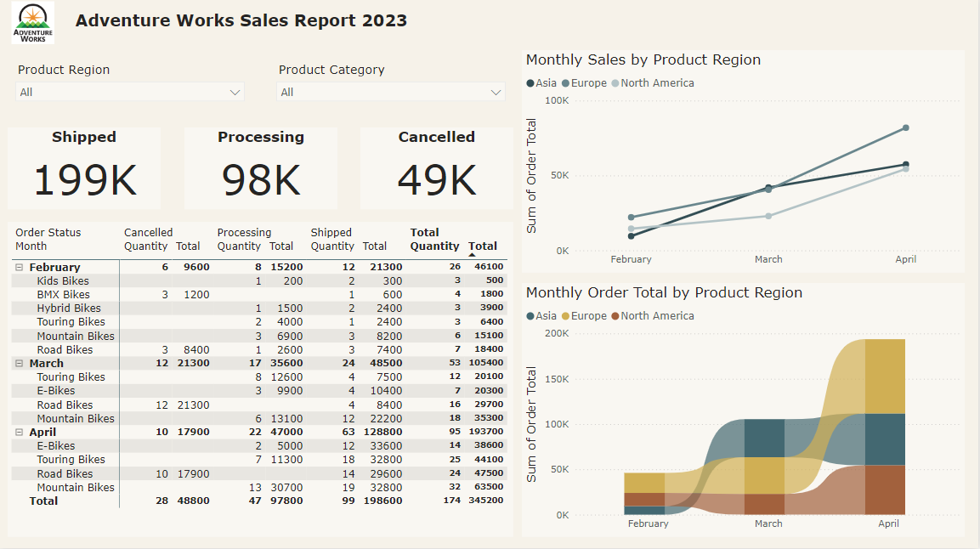Image resolution: width=980 pixels, height=549 pixels.
Task: Click the February total value 46100
Action: point(489,267)
